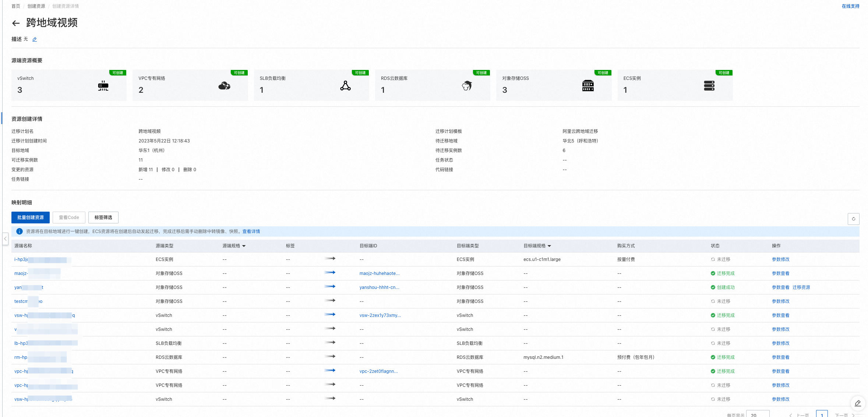The image size is (868, 417).
Task: Open the 在线支持 link
Action: (x=850, y=6)
